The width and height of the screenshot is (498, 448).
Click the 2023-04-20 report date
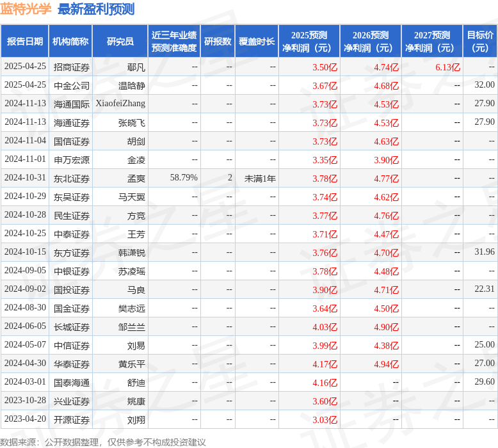(25, 419)
